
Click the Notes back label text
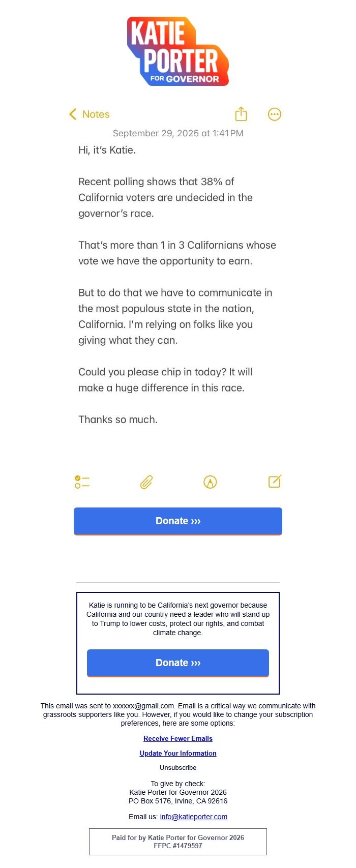[x=96, y=114]
